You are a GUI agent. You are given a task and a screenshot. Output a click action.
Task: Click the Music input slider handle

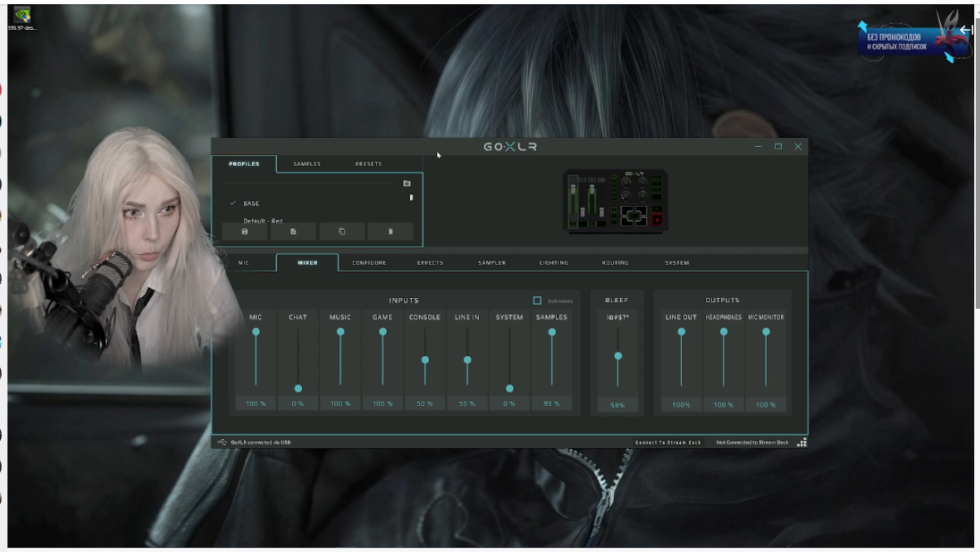340,332
